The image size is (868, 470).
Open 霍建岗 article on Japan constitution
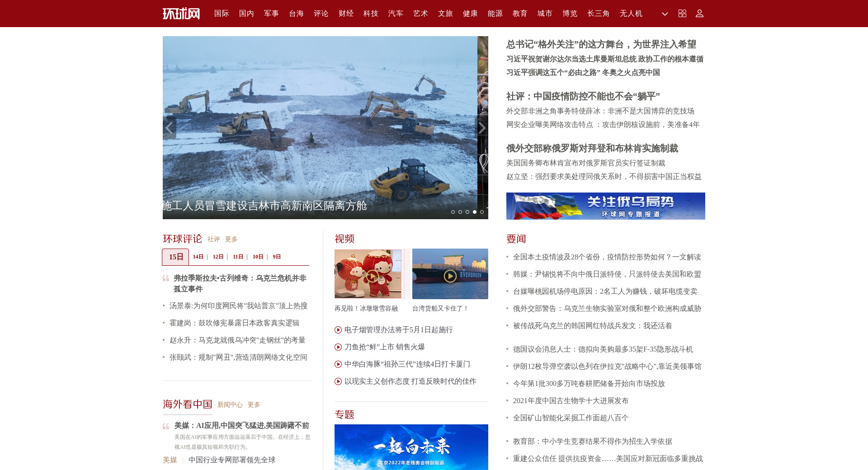pos(234,323)
